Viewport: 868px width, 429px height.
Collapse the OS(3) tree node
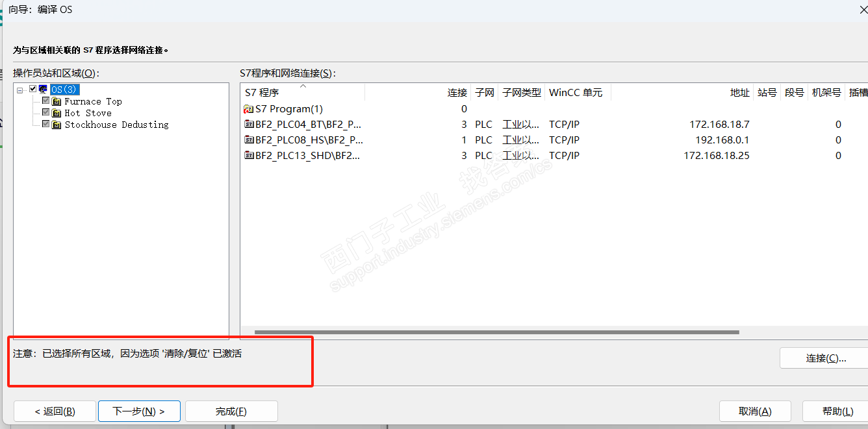click(x=21, y=90)
